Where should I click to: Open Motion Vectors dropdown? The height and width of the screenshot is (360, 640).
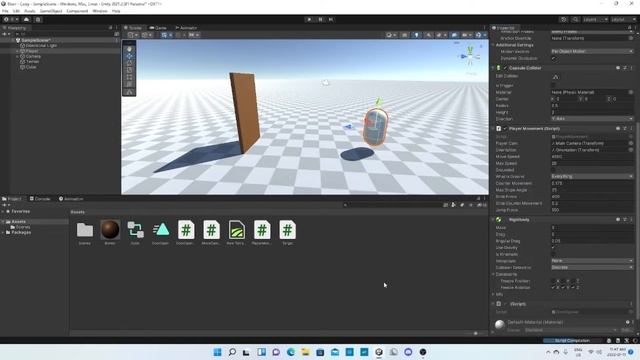coord(592,51)
